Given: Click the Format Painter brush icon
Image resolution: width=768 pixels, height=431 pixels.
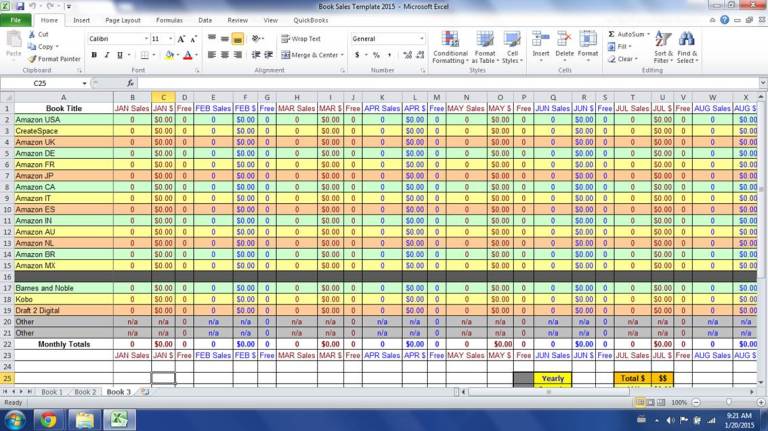Looking at the screenshot, I should click(x=33, y=59).
